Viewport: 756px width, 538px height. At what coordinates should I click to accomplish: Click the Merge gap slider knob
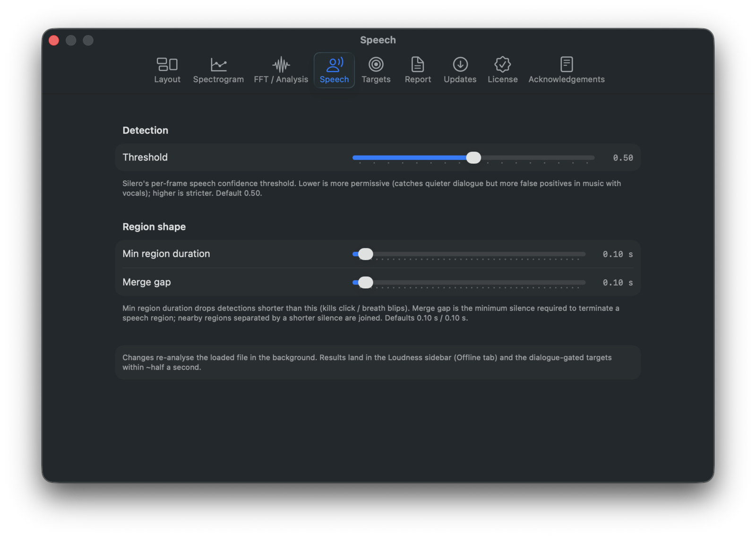coord(365,283)
